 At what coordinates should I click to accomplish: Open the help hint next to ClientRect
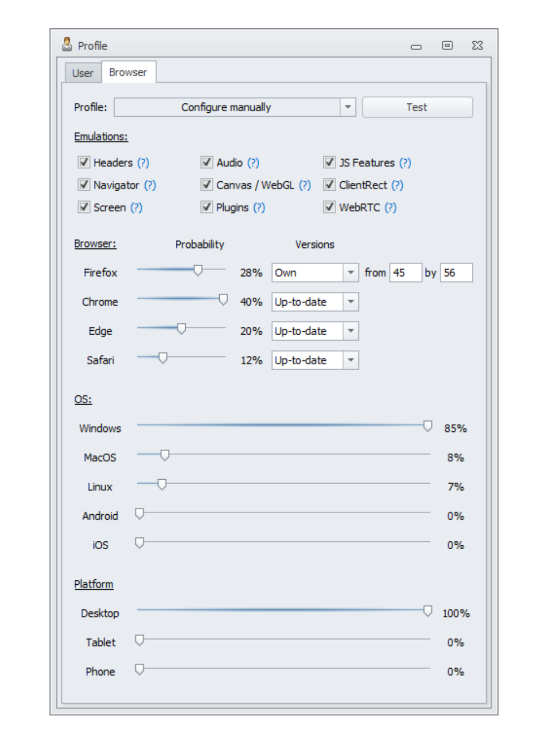click(397, 185)
